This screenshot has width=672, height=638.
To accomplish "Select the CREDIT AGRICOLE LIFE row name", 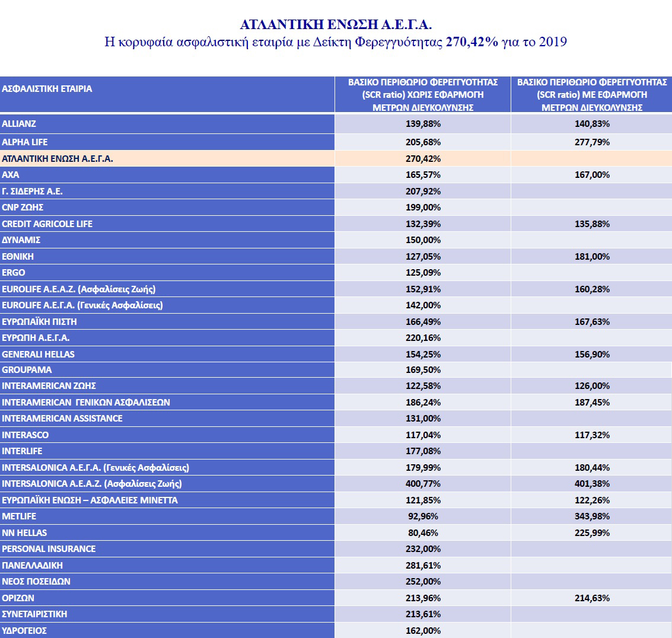I will (x=47, y=224).
